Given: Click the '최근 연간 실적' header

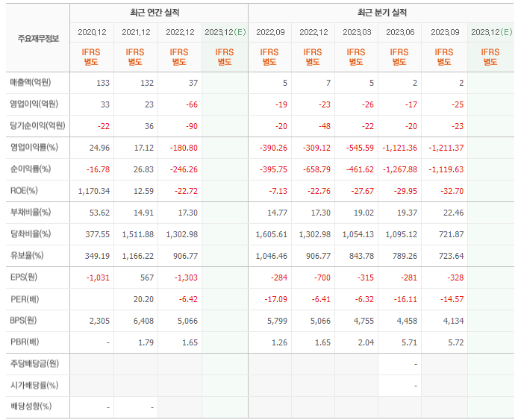Looking at the screenshot, I should coord(155,13).
